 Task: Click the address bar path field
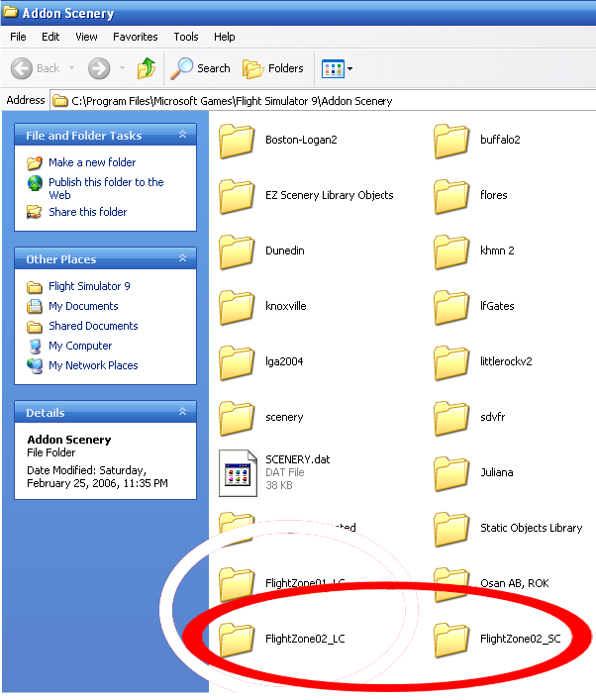[323, 101]
